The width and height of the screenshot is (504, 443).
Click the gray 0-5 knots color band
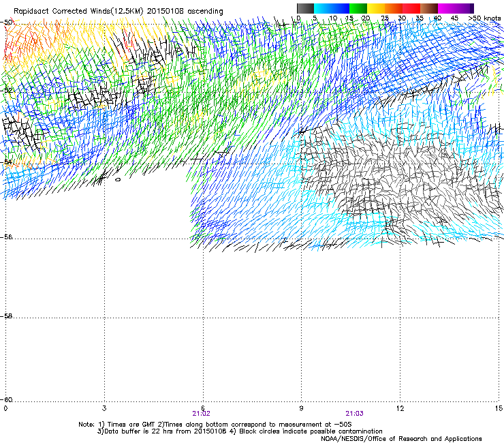pos(305,8)
